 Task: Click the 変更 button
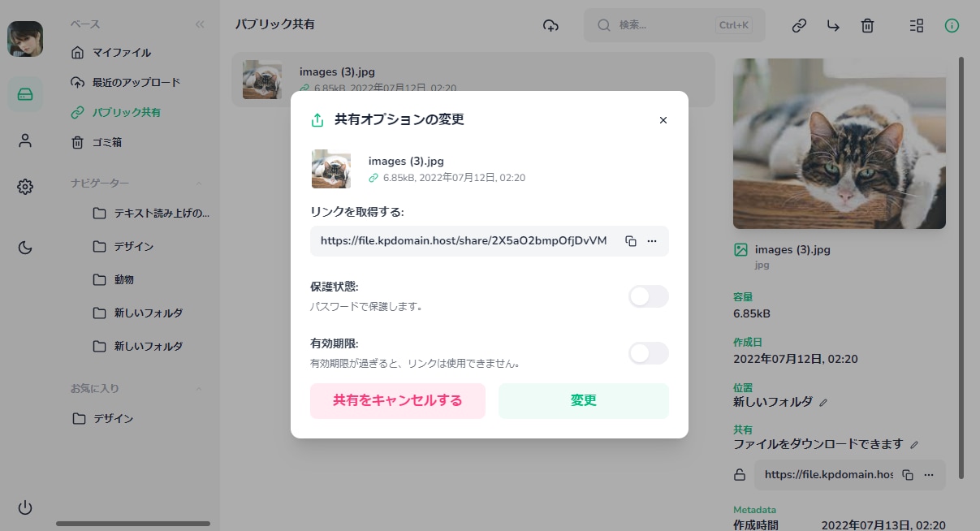coord(584,401)
